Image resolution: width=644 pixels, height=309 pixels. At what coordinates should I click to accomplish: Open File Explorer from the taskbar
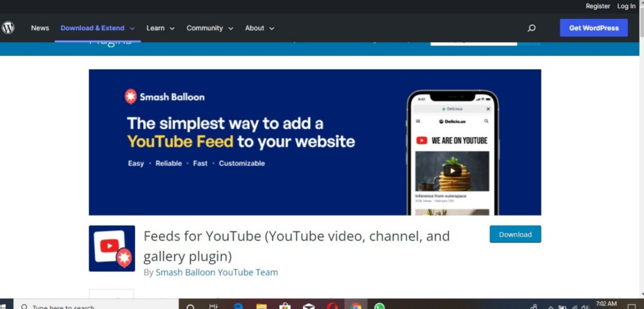click(x=261, y=306)
